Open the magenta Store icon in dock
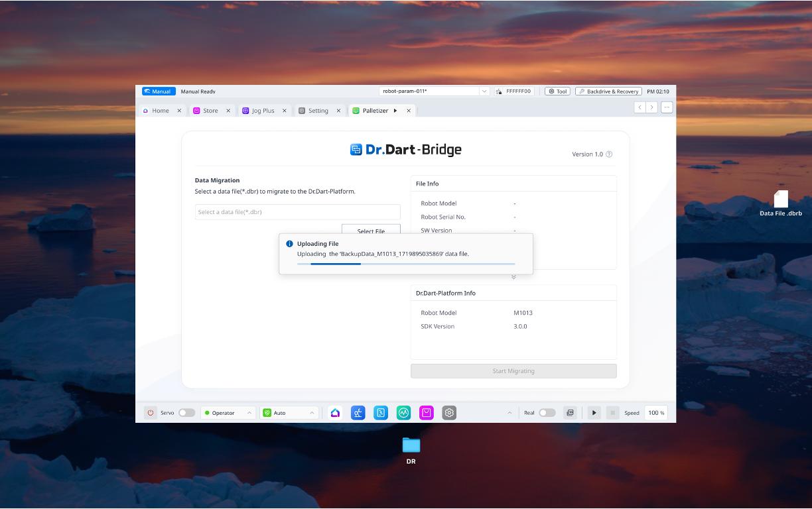 click(427, 413)
